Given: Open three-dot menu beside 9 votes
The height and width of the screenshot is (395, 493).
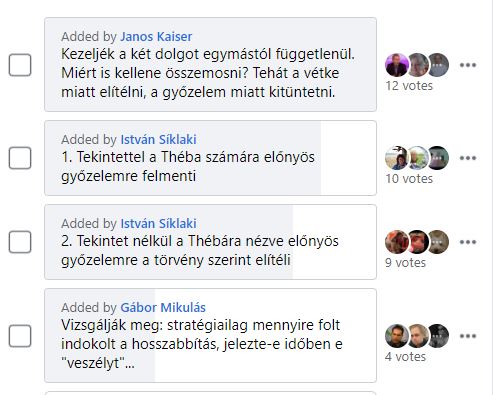Looking at the screenshot, I should click(468, 242).
